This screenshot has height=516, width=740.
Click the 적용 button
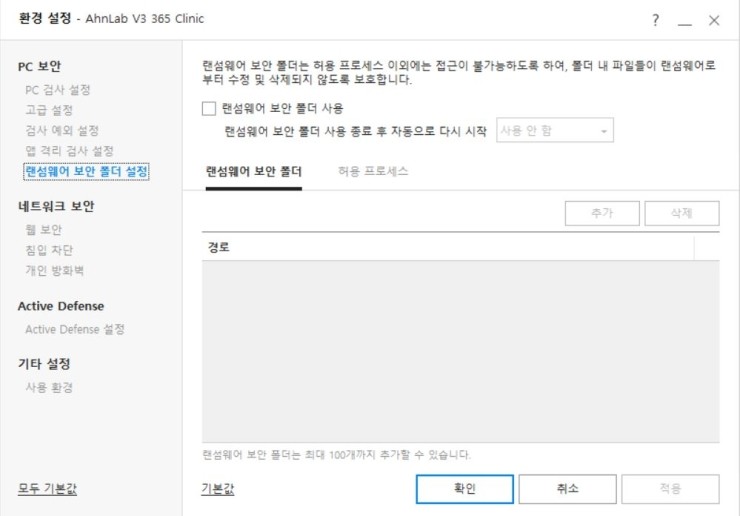670,489
